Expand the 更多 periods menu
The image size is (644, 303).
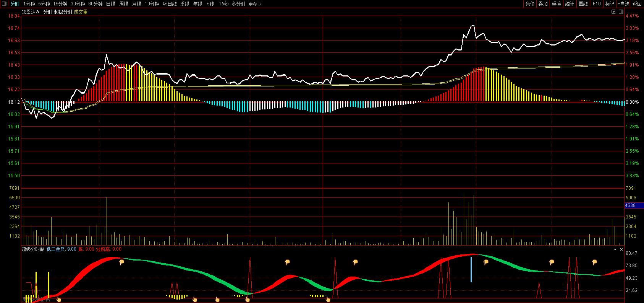(255, 4)
